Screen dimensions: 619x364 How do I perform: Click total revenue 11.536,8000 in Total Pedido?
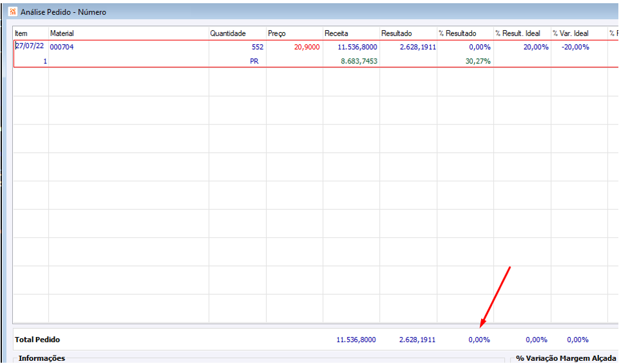pos(356,340)
